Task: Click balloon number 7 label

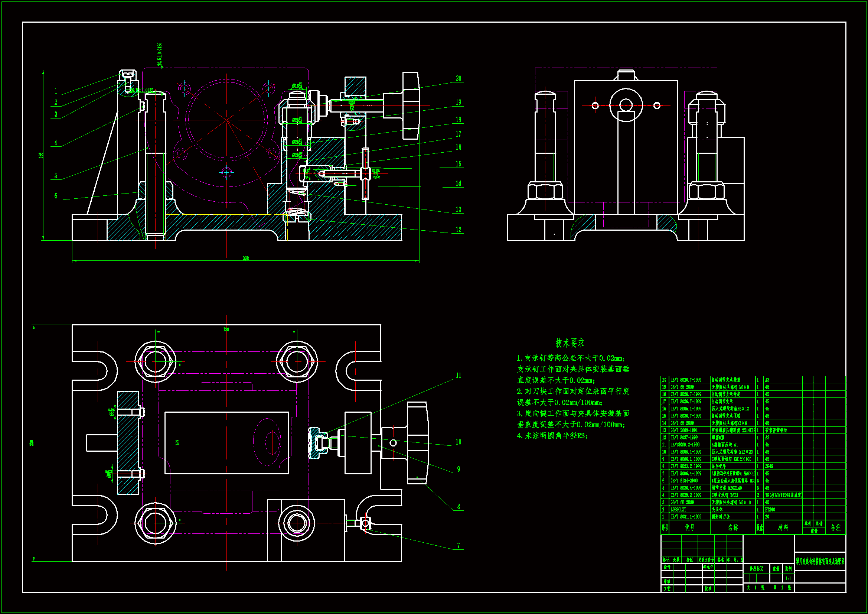Action: (x=458, y=546)
